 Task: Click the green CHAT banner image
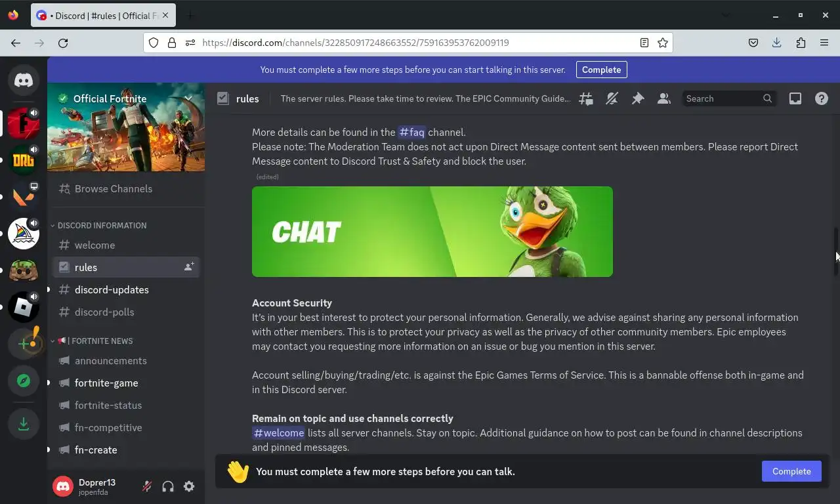[x=432, y=232]
